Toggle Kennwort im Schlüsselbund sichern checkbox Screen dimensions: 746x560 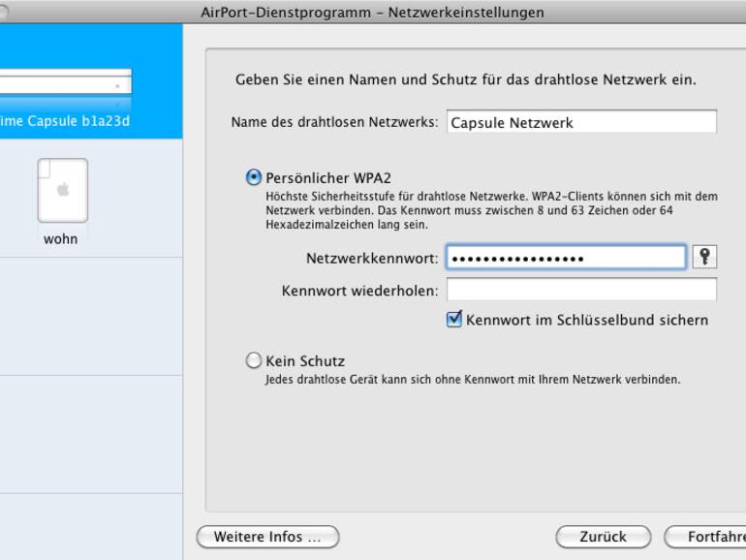point(454,319)
